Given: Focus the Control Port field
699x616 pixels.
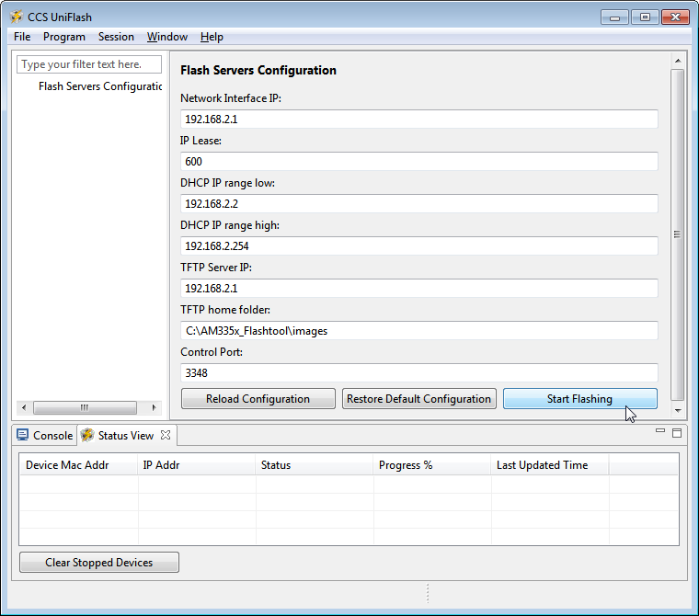Looking at the screenshot, I should coord(419,373).
